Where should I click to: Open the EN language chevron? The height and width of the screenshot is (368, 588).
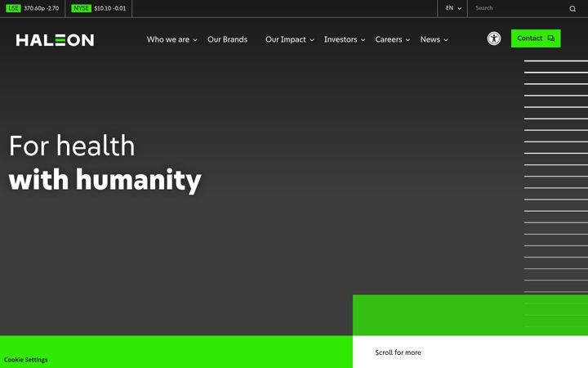click(x=459, y=9)
